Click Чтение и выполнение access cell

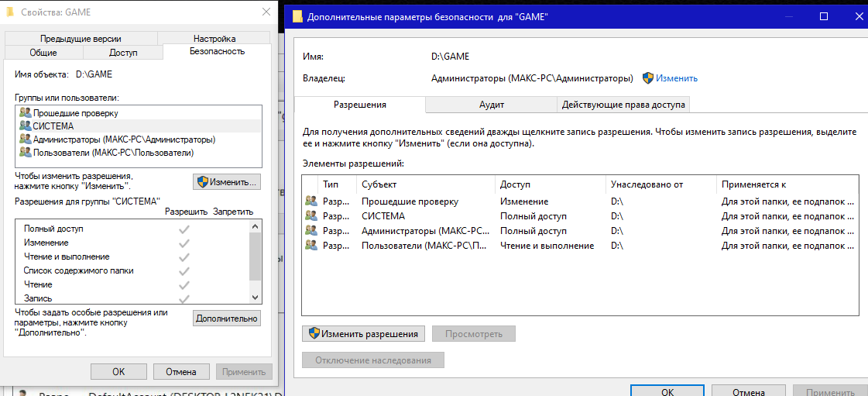(x=547, y=246)
